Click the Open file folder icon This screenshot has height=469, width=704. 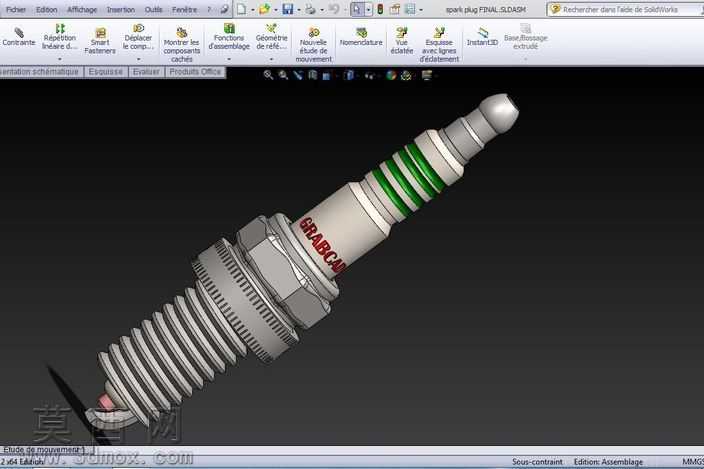pos(264,9)
